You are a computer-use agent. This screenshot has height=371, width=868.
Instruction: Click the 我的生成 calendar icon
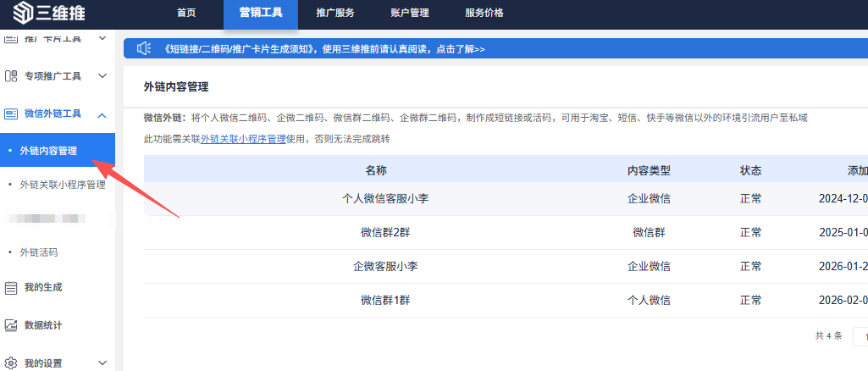pos(11,288)
